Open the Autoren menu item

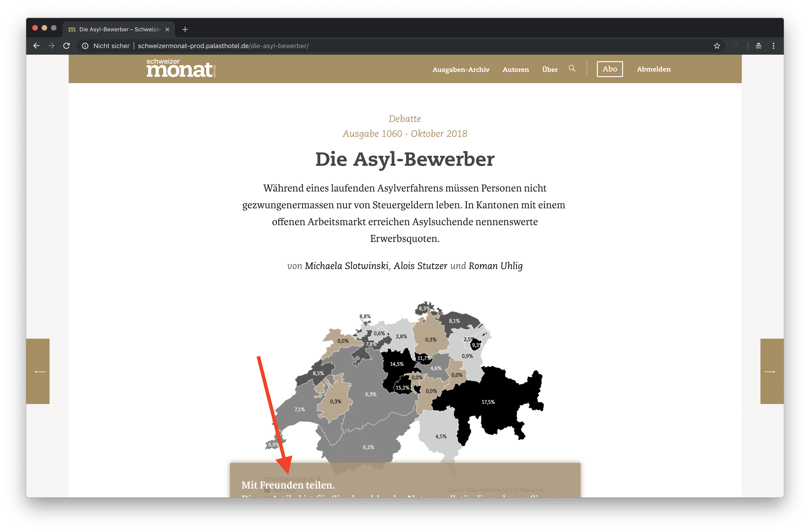coord(516,70)
